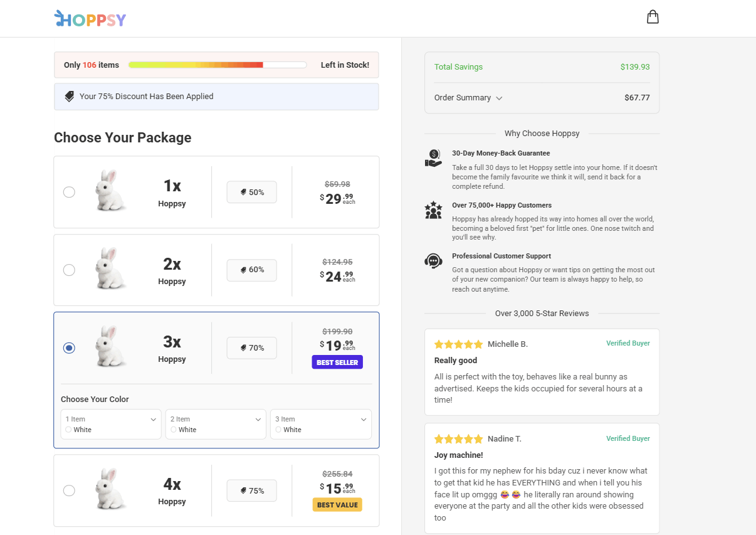The height and width of the screenshot is (535, 756).
Task: Select the 4x Hoppsy package radio
Action: [x=69, y=490]
